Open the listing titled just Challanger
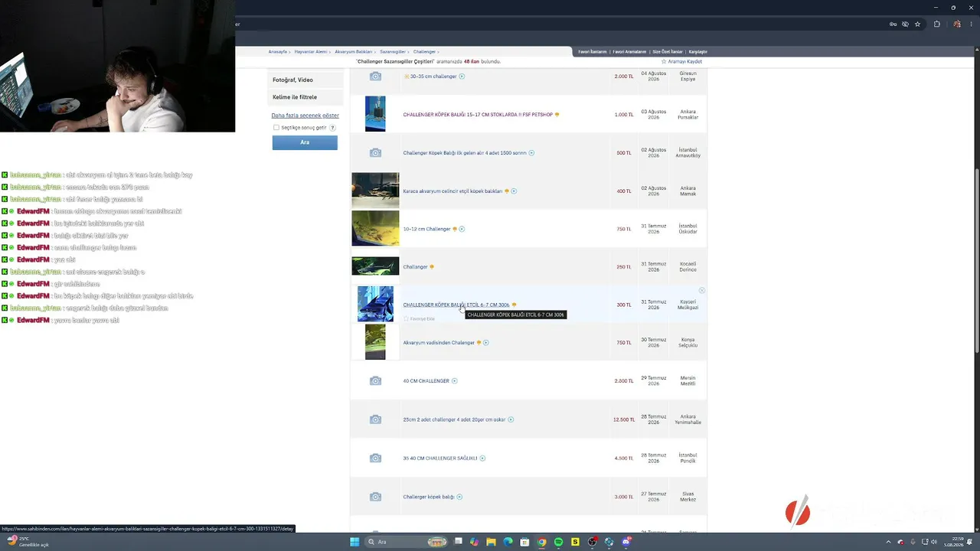The height and width of the screenshot is (551, 980). [x=415, y=267]
